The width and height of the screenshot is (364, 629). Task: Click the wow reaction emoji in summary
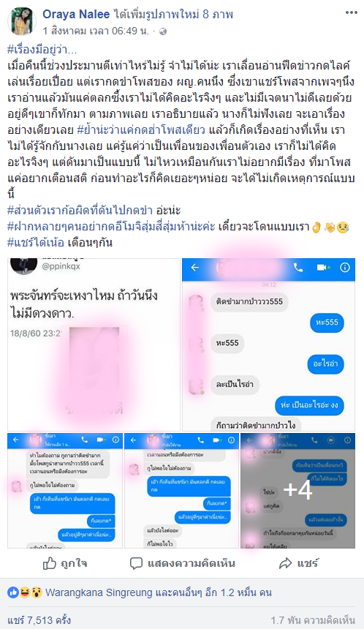(36, 592)
